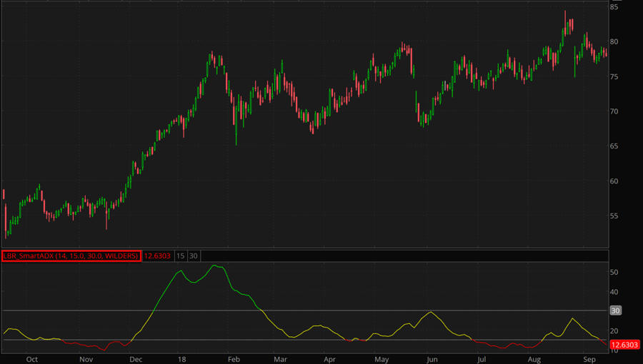Click the Mar label on time axis
This screenshot has width=643, height=364.
(x=281, y=359)
